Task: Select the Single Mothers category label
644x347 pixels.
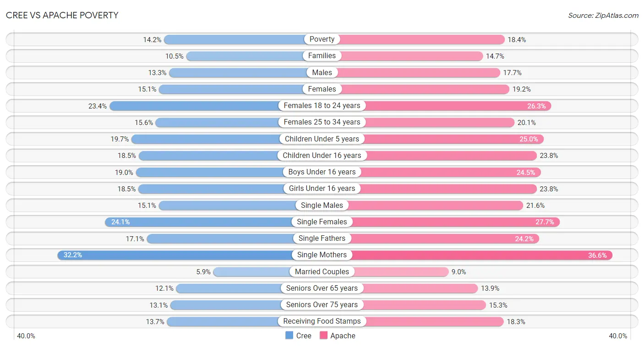Action: tap(322, 255)
